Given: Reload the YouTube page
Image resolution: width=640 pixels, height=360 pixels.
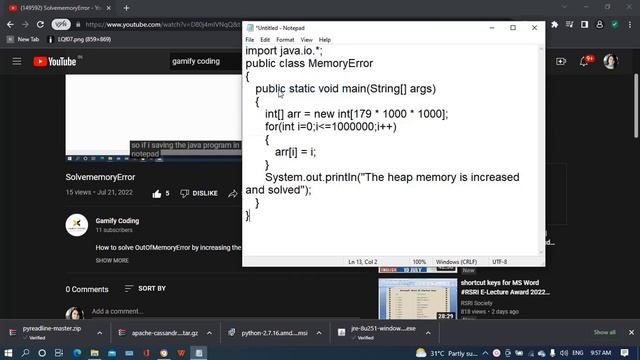Looking at the screenshot, I should pos(40,24).
